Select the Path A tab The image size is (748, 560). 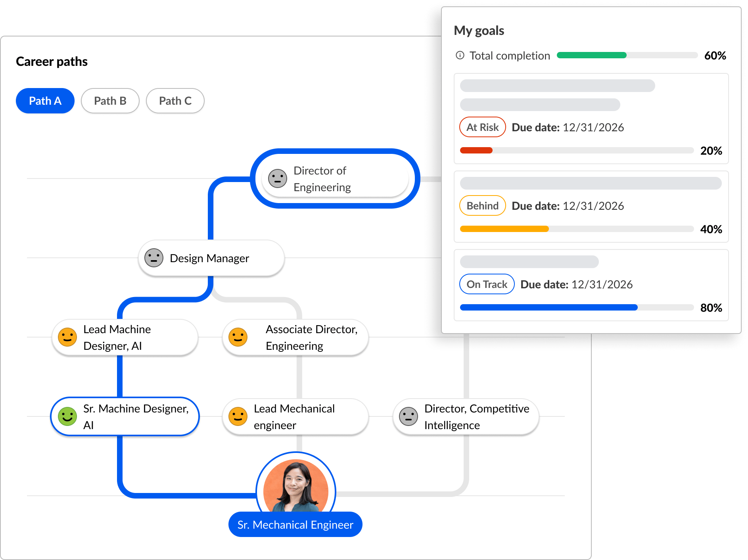click(x=45, y=101)
